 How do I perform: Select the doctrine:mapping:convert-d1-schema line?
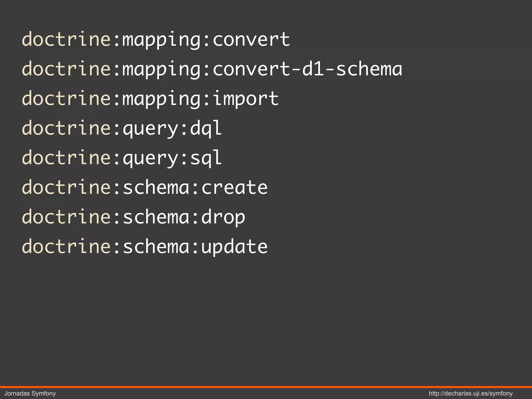212,69
